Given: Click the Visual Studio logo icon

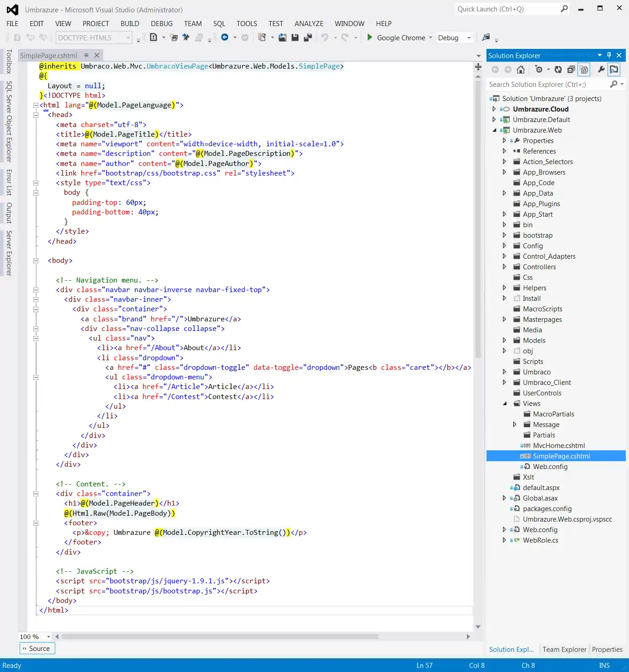Looking at the screenshot, I should coord(12,10).
